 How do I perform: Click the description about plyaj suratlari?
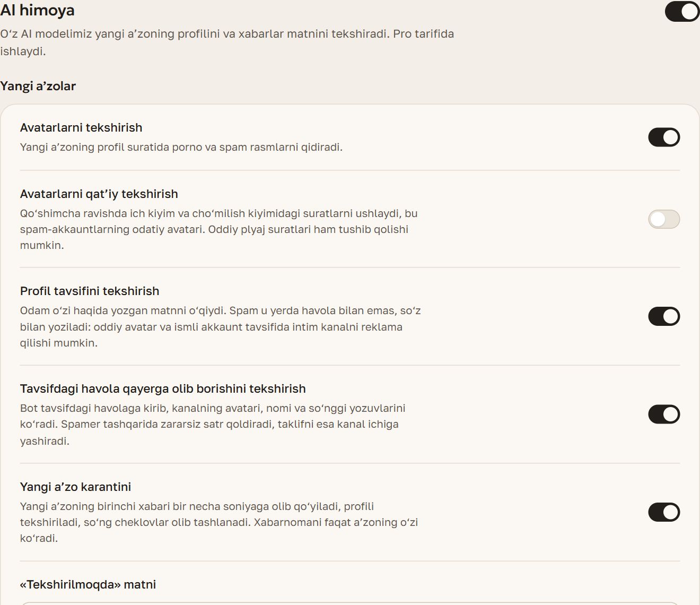click(219, 229)
